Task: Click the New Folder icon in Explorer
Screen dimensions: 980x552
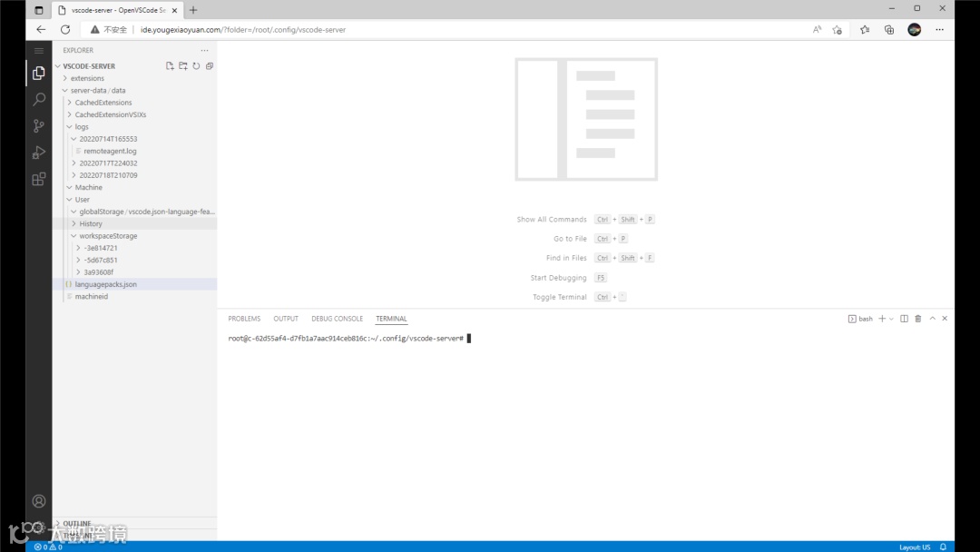Action: point(182,65)
